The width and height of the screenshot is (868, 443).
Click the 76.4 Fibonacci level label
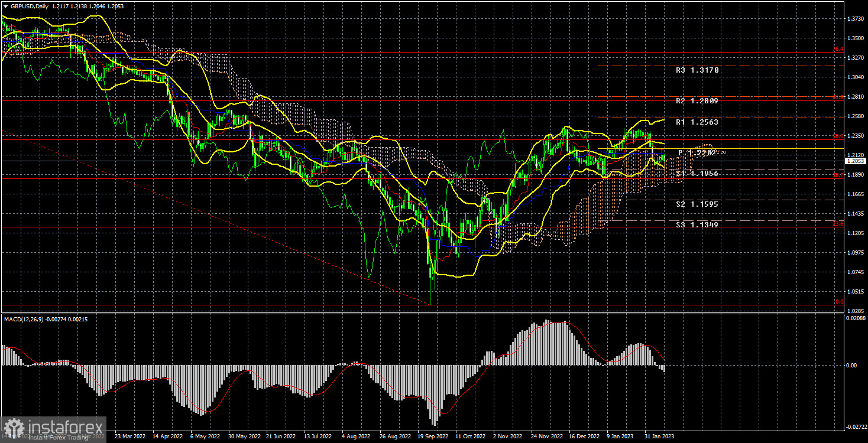838,49
